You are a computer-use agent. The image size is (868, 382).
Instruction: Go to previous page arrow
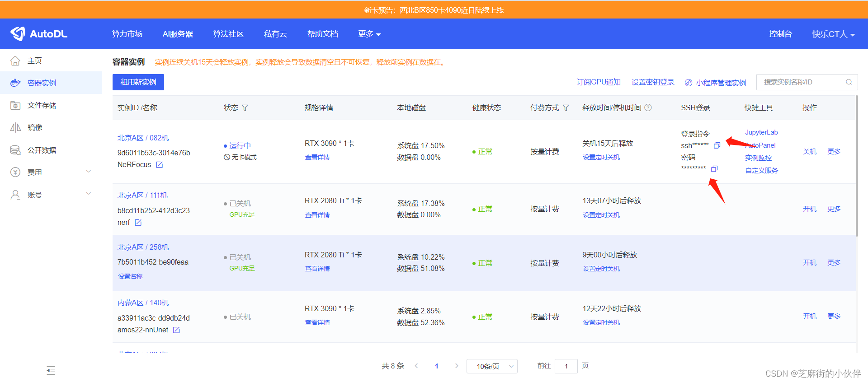(416, 366)
